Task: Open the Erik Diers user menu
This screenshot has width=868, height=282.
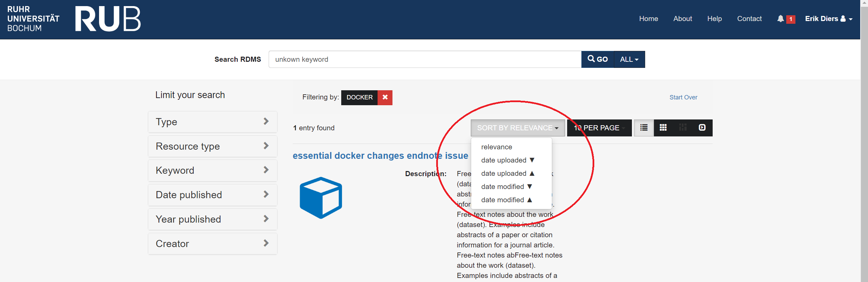Action: click(829, 19)
